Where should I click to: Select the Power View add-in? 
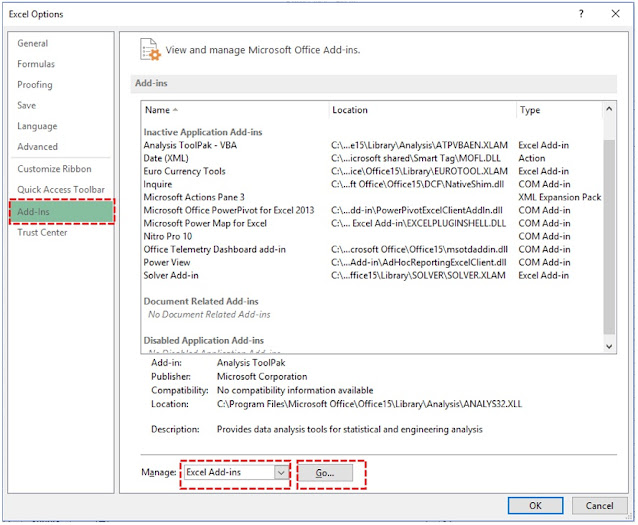pos(372,262)
